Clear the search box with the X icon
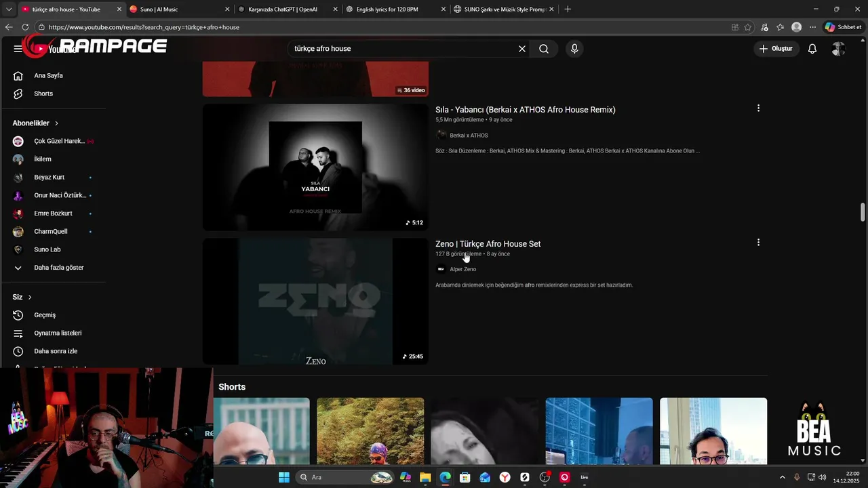Screen dimensions: 868x488 [x=522, y=49]
